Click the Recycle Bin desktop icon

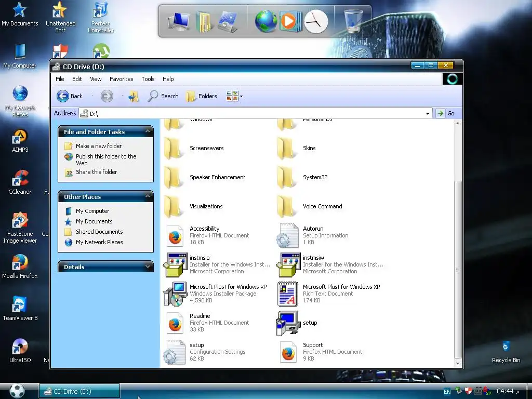(506, 352)
